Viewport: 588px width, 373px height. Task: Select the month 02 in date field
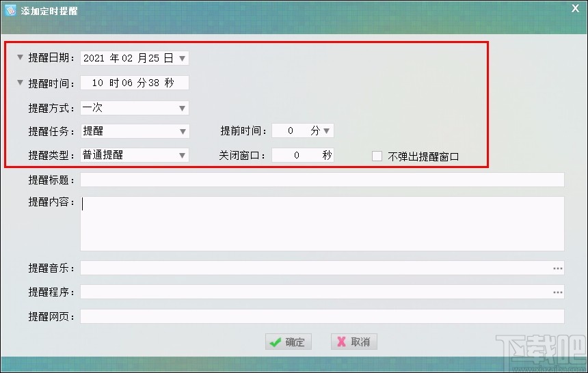pyautogui.click(x=127, y=58)
